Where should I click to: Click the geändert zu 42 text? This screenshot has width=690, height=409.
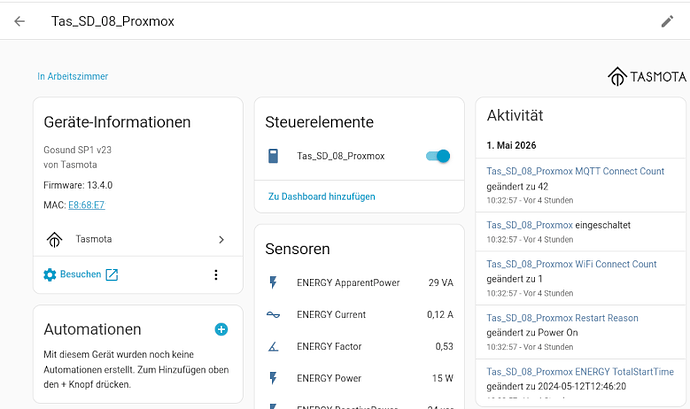[518, 186]
